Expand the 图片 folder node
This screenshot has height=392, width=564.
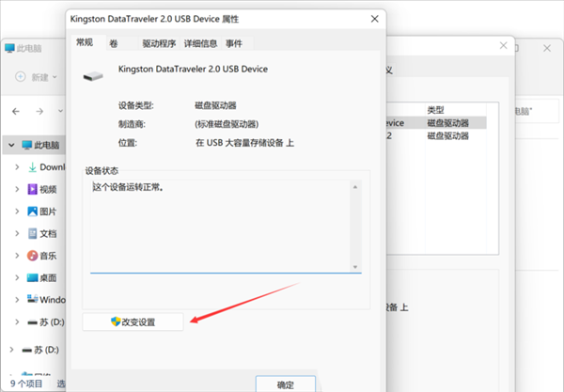17,212
